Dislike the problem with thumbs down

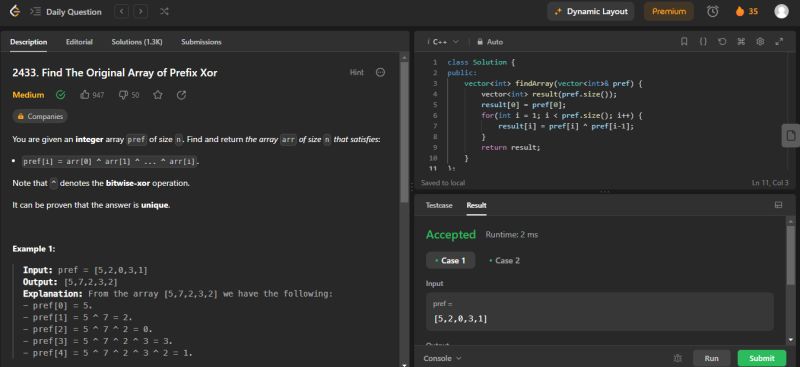[x=123, y=95]
